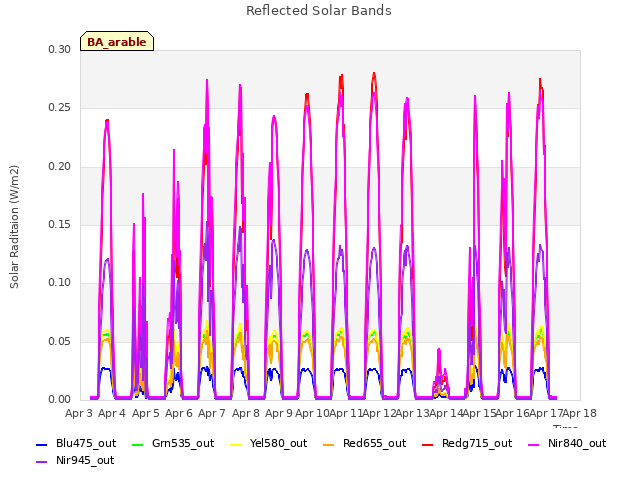Select the Nir945_out legend label

tap(85, 461)
